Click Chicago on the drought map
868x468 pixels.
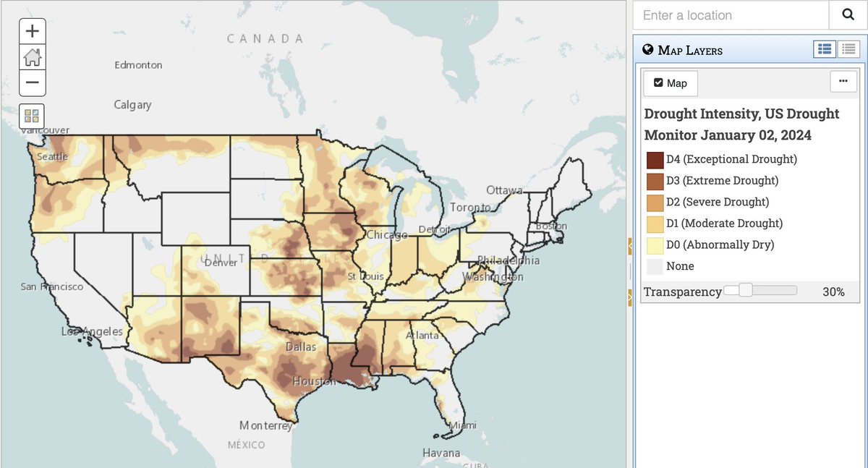[x=387, y=235]
